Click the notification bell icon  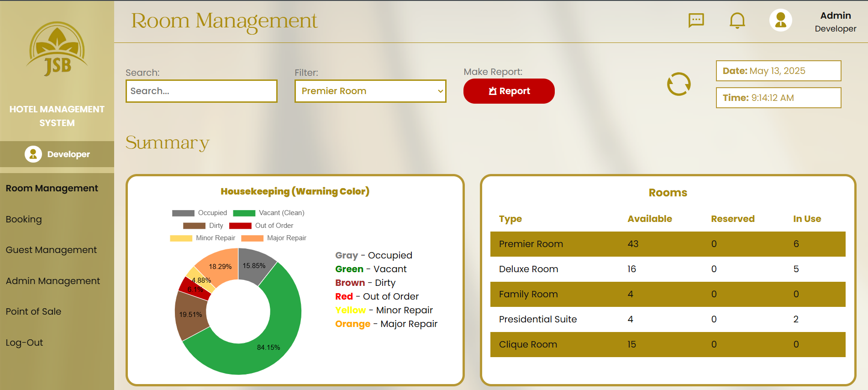coord(737,21)
